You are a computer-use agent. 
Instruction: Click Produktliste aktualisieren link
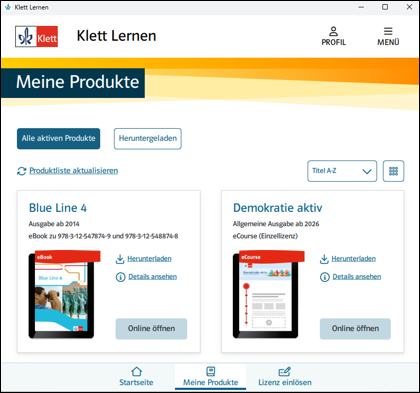74,171
